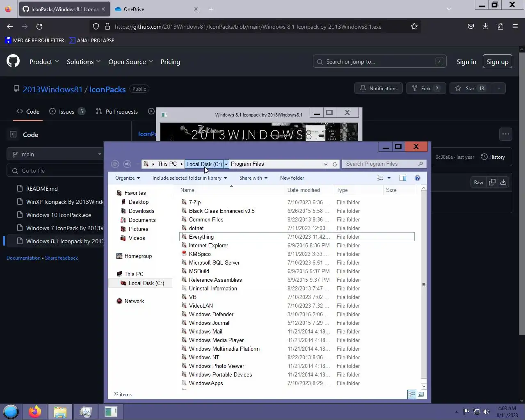The height and width of the screenshot is (420, 525).
Task: Click the Go to file field
Action: tap(55, 171)
